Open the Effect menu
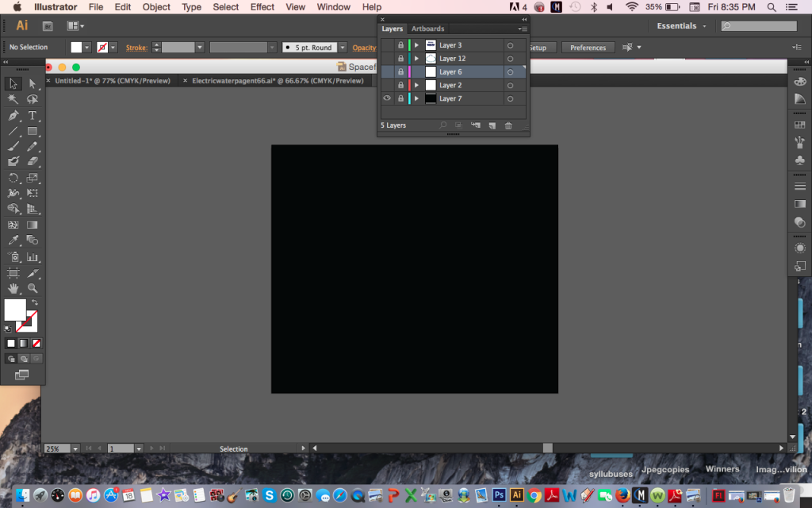This screenshot has height=508, width=812. (262, 7)
